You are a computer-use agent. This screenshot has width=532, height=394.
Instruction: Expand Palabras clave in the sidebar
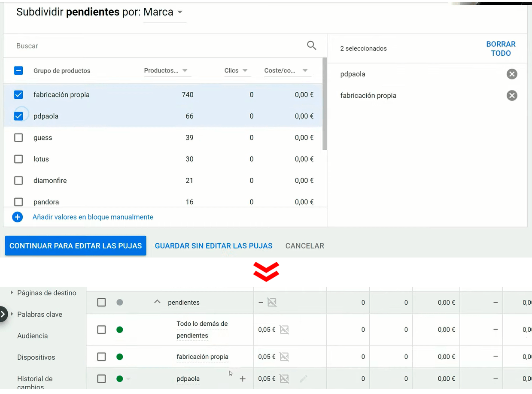pos(40,314)
